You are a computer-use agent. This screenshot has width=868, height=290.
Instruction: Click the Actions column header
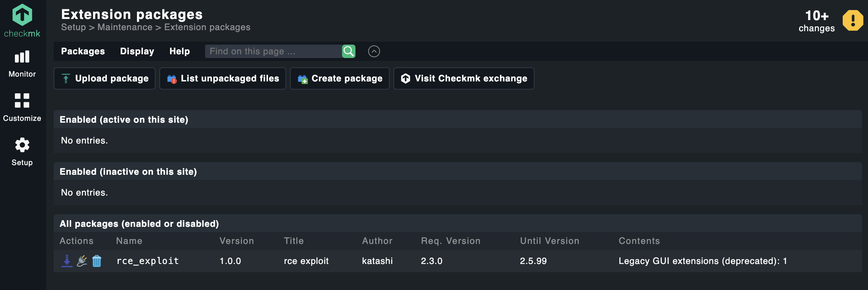[x=77, y=241]
